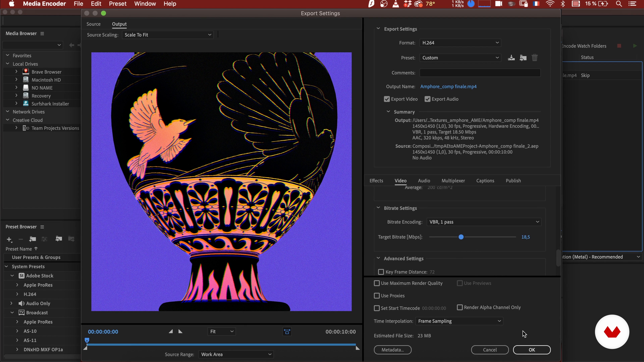644x362 pixels.
Task: Click the Import presets folder icon
Action: coord(59,239)
